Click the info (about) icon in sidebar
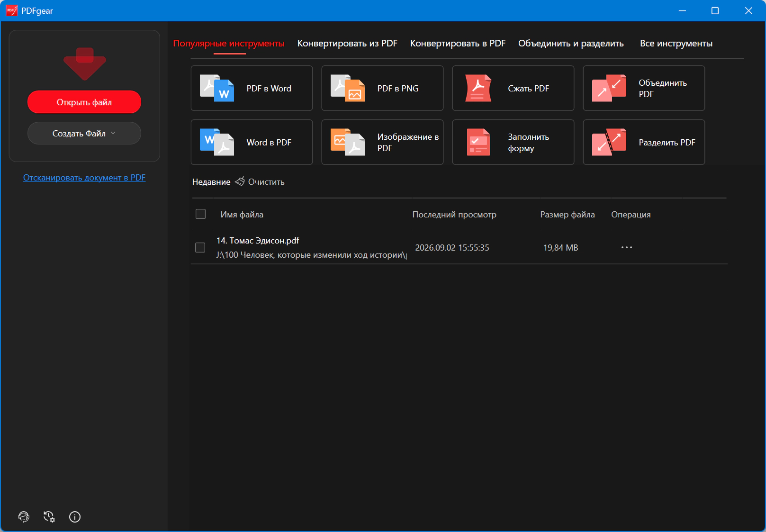Viewport: 766px width, 532px height. point(75,517)
